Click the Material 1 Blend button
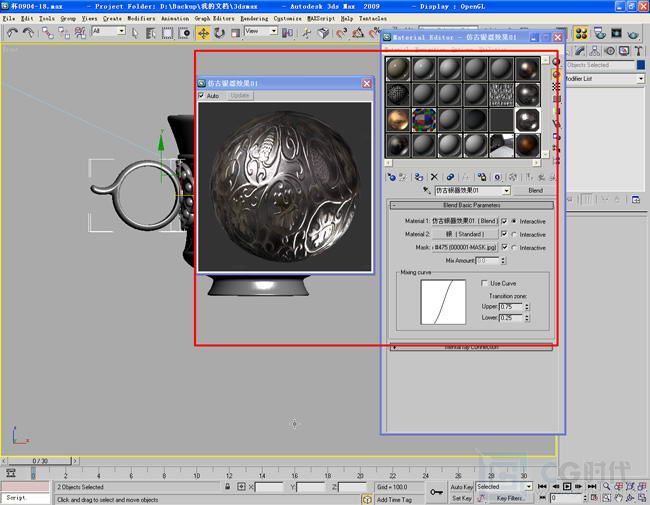Image resolution: width=650 pixels, height=505 pixels. (465, 221)
